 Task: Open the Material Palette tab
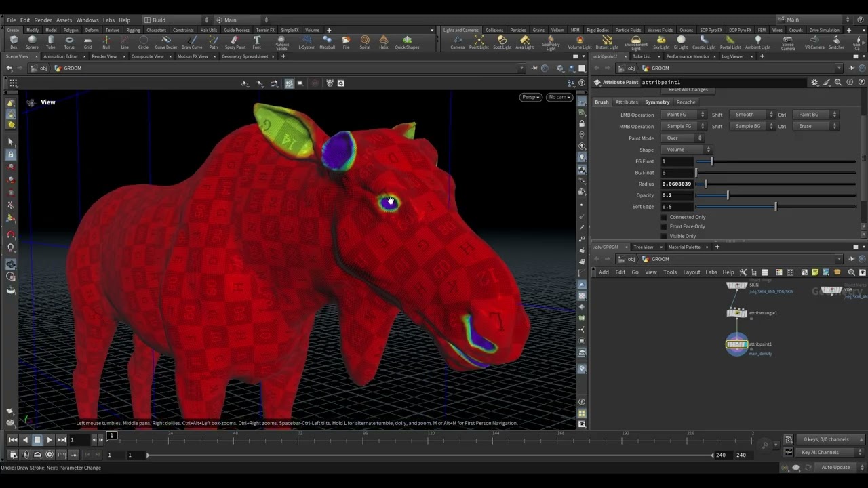(684, 247)
